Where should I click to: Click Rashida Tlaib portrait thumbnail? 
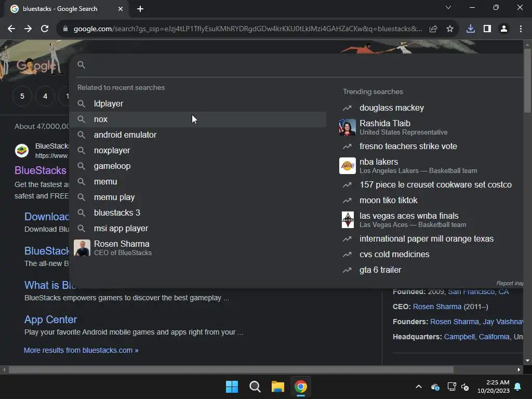tap(348, 127)
